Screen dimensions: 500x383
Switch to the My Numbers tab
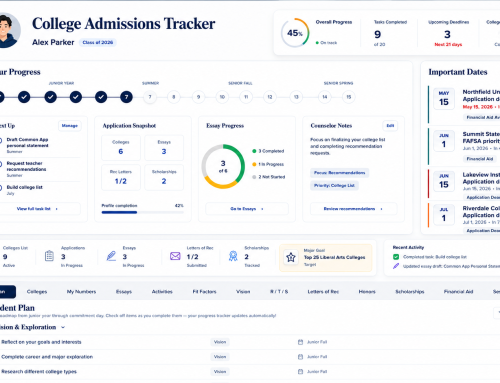coord(81,292)
